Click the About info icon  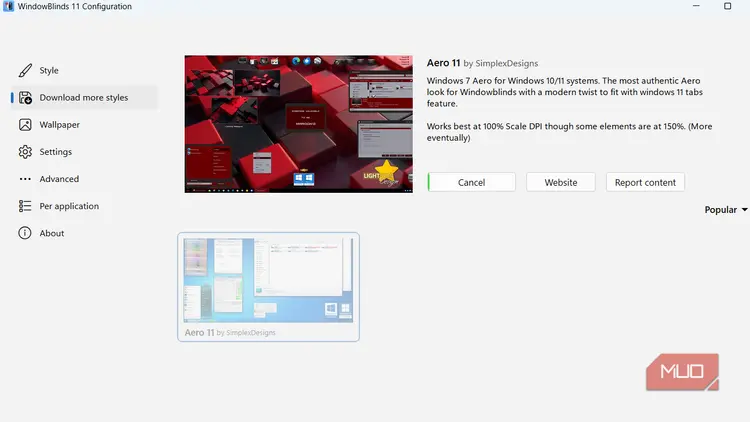point(25,233)
